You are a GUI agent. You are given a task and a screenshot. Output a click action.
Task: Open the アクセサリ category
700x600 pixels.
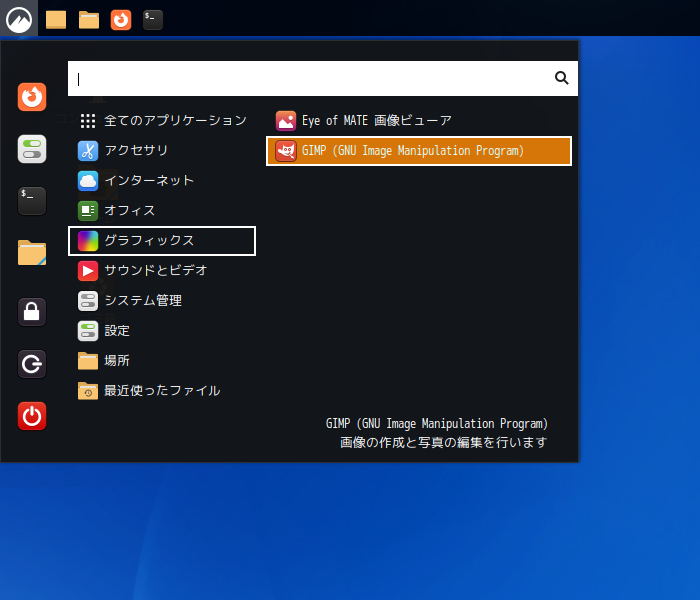coord(162,150)
